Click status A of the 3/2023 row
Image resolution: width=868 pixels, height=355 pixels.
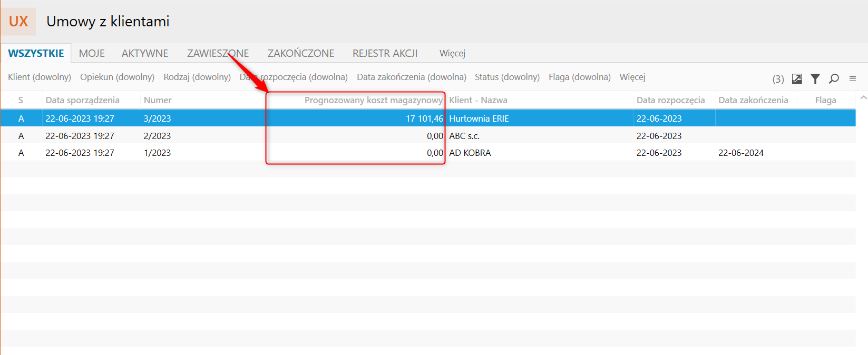coord(21,119)
